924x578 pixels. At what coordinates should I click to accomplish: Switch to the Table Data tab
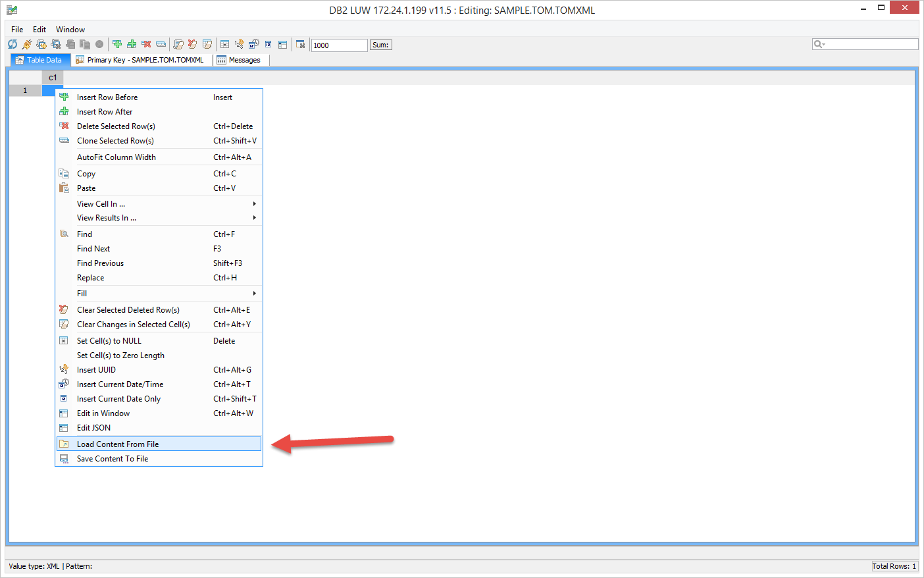(39, 60)
